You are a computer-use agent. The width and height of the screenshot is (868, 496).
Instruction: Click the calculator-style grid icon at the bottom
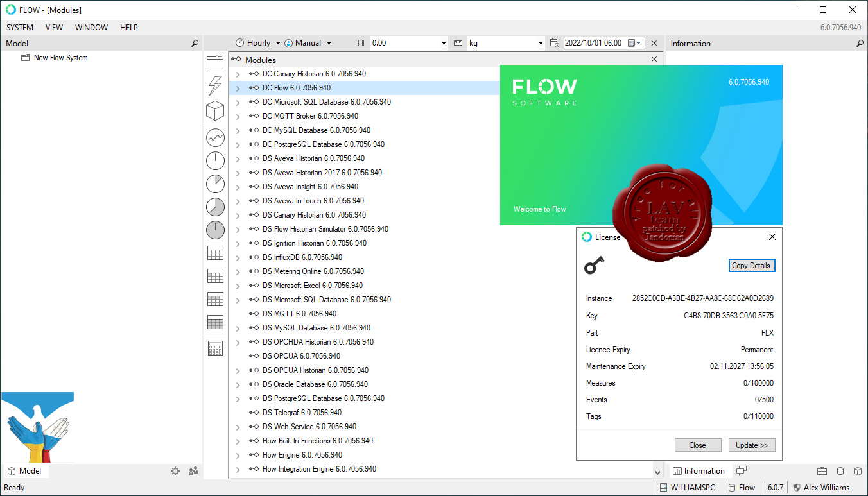[215, 348]
